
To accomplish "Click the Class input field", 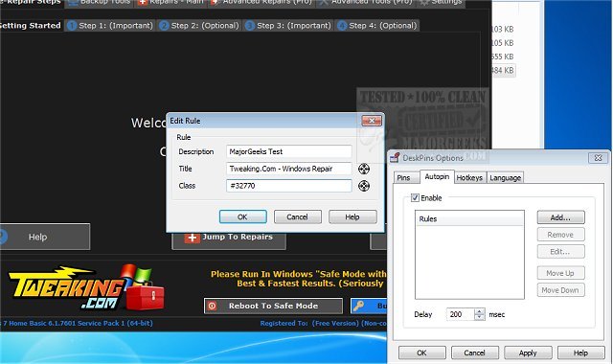I will 289,186.
